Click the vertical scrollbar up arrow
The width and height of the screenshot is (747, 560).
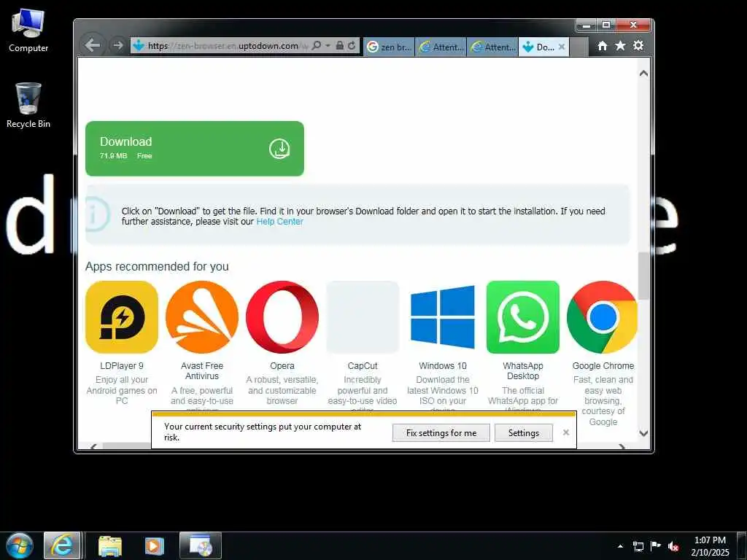tap(643, 73)
